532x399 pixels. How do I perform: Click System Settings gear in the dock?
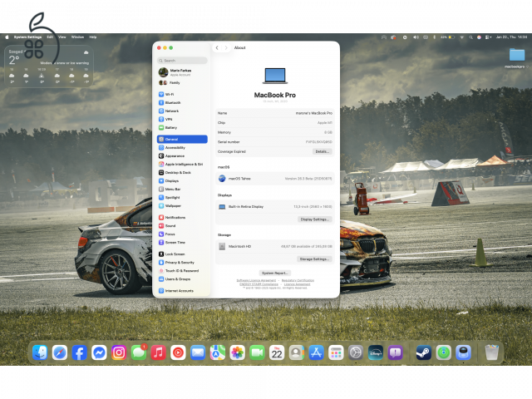(x=356, y=352)
